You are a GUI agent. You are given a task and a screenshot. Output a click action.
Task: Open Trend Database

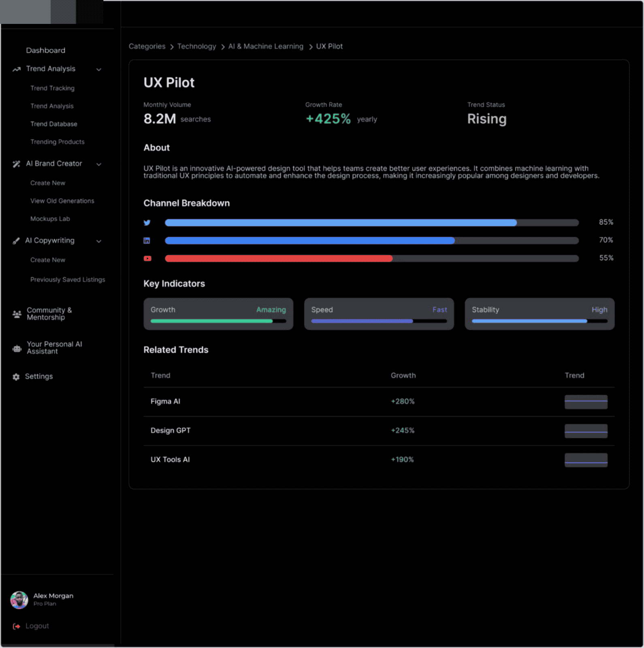tap(53, 124)
